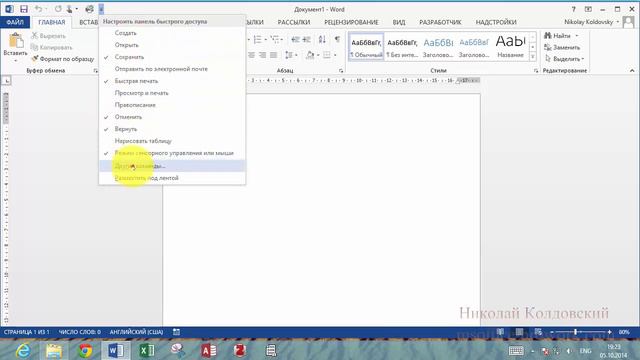Switch to the РЕЦЕНЗИРОВАНИЕ tab
The height and width of the screenshot is (360, 640).
click(x=351, y=22)
